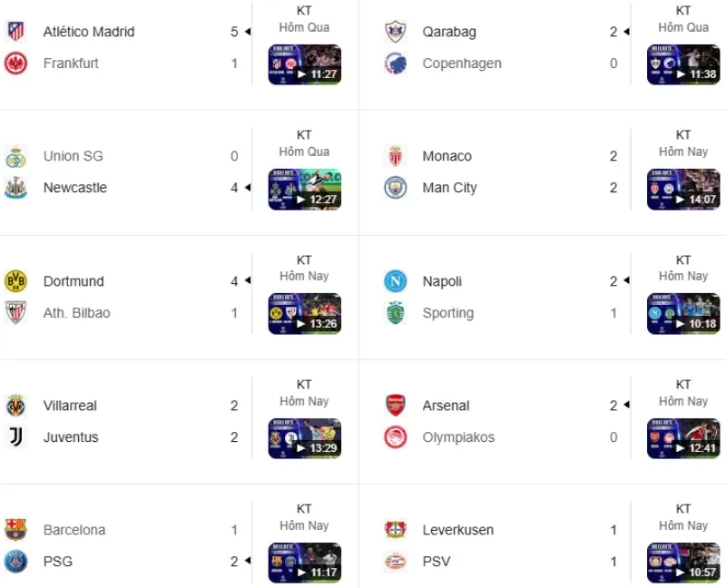Open the Villarreal team name link
The image size is (726, 588).
(70, 406)
